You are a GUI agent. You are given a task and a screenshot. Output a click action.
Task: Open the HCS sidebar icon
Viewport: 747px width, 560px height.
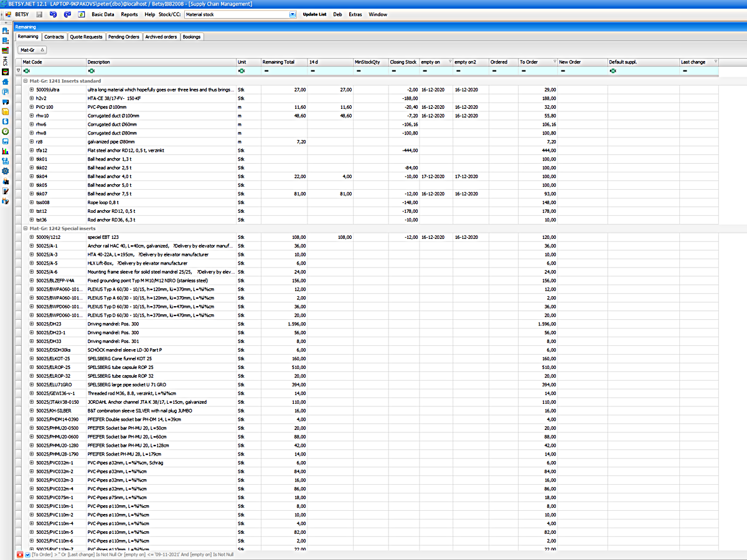click(6, 61)
